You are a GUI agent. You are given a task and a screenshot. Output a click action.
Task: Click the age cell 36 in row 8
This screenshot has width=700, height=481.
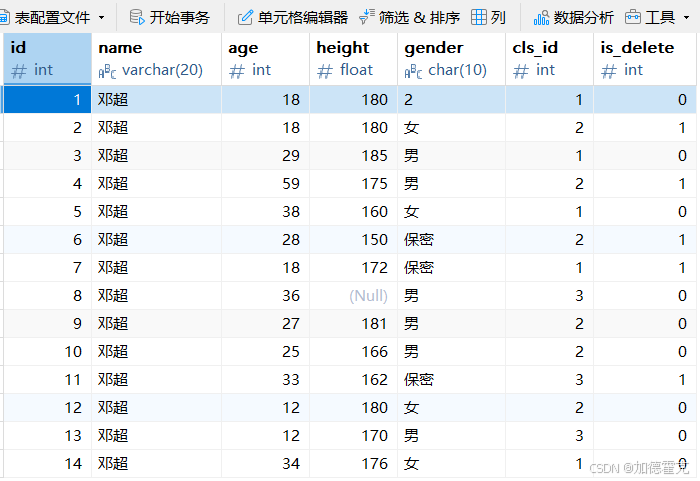(x=265, y=296)
